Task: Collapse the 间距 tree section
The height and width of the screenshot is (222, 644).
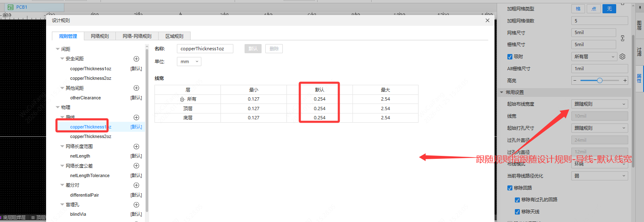Action: [x=58, y=49]
